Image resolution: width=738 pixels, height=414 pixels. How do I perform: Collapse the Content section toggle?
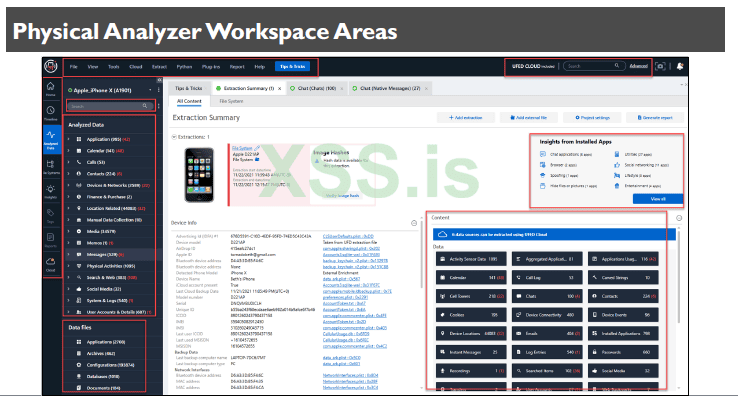pos(679,218)
